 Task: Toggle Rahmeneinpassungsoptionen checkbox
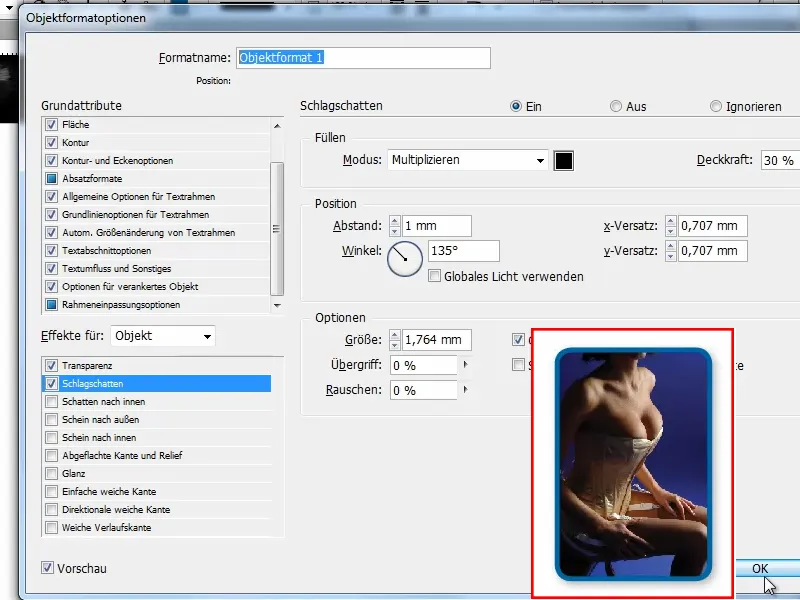tap(51, 305)
